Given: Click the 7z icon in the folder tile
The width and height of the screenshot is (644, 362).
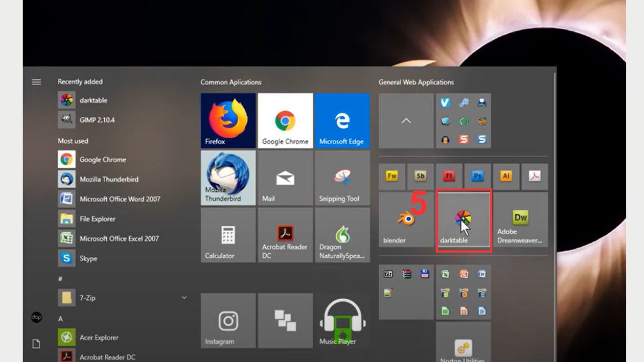Looking at the screenshot, I should pyautogui.click(x=389, y=274).
